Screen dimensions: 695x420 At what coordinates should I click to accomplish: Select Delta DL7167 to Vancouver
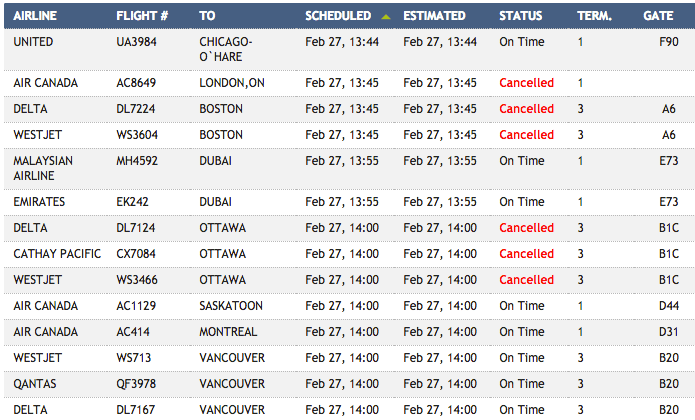click(349, 409)
